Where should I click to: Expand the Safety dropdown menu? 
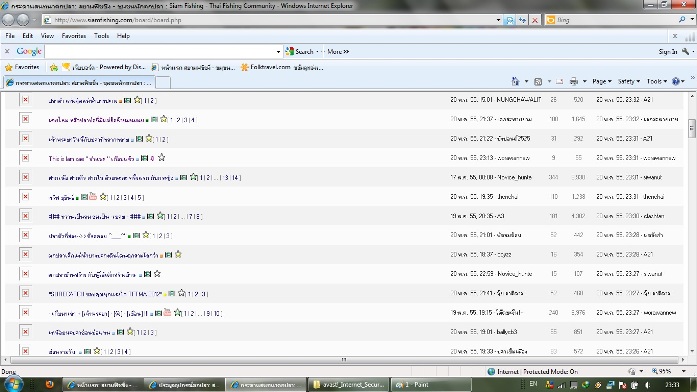pos(629,81)
